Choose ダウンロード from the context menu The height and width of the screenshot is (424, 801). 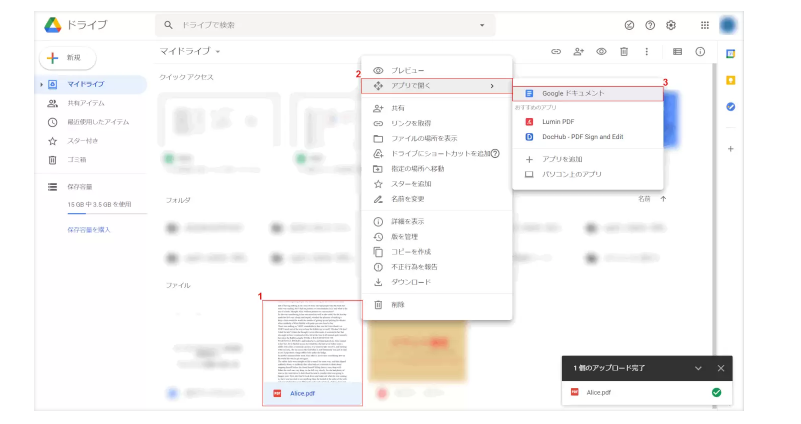410,282
